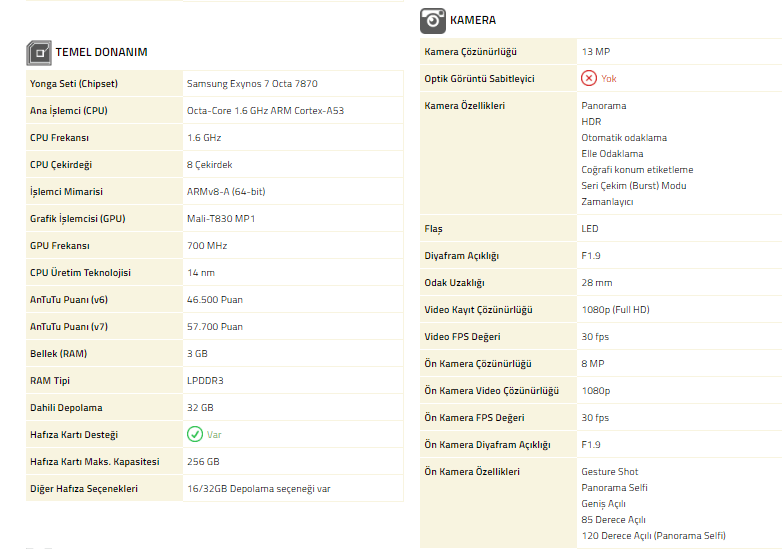Click the 256 GB value
The height and width of the screenshot is (549, 782).
(203, 461)
